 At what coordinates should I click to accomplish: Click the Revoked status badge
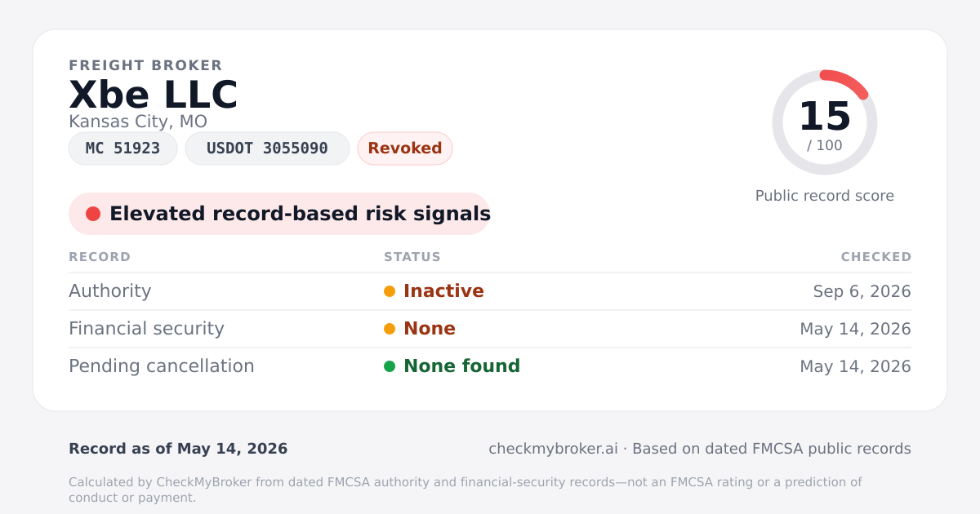405,148
